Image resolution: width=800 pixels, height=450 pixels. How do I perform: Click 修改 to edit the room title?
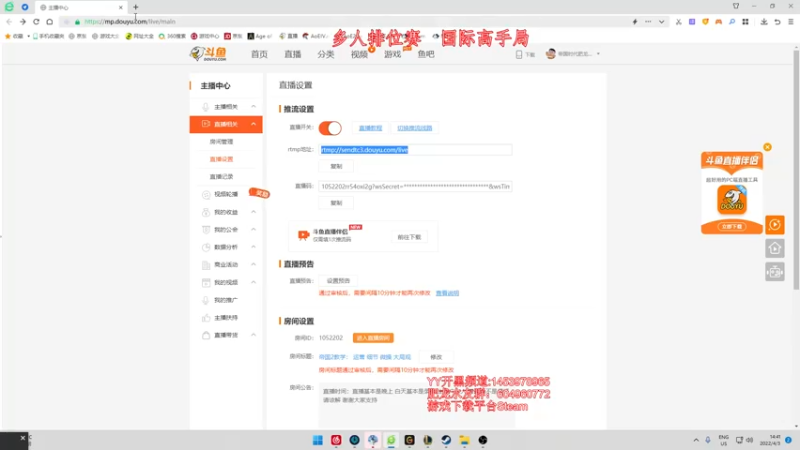436,357
